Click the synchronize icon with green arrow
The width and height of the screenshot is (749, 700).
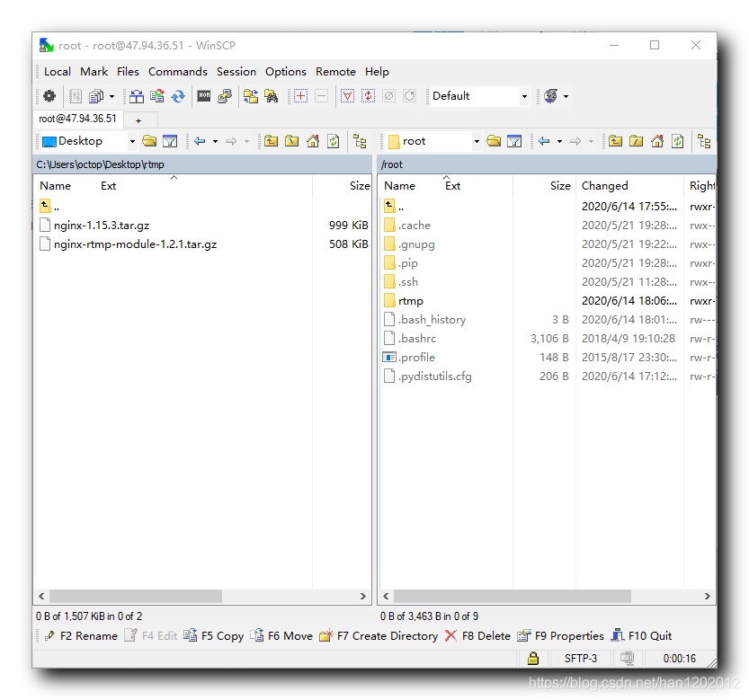[x=157, y=96]
